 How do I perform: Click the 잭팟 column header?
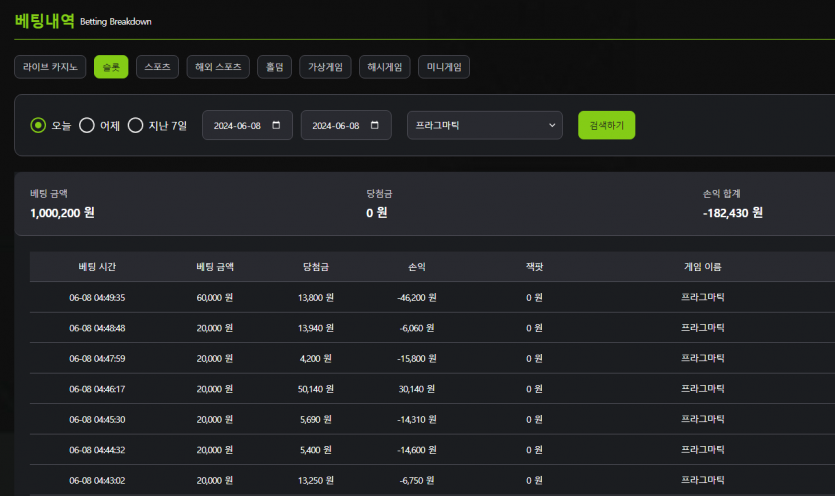coord(534,267)
